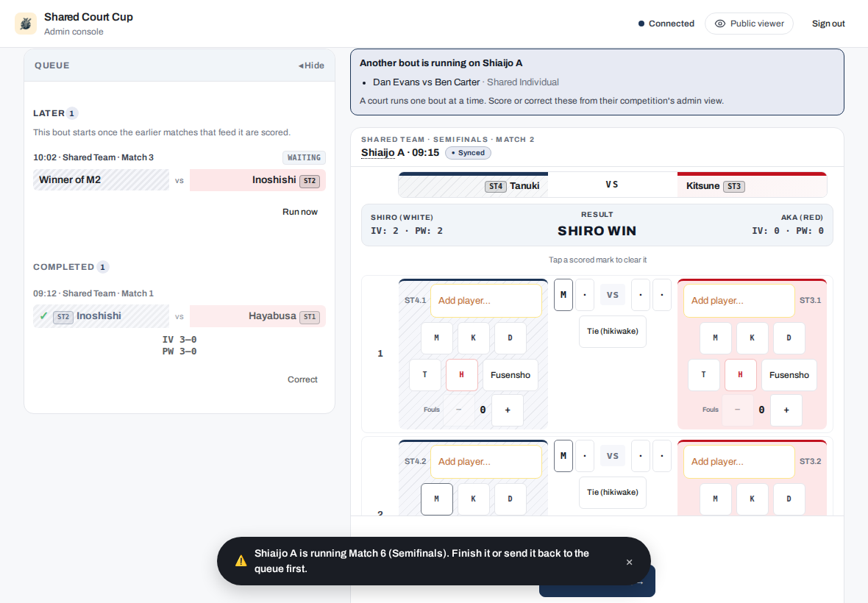Decrease fouls for ST3.1

tap(737, 410)
